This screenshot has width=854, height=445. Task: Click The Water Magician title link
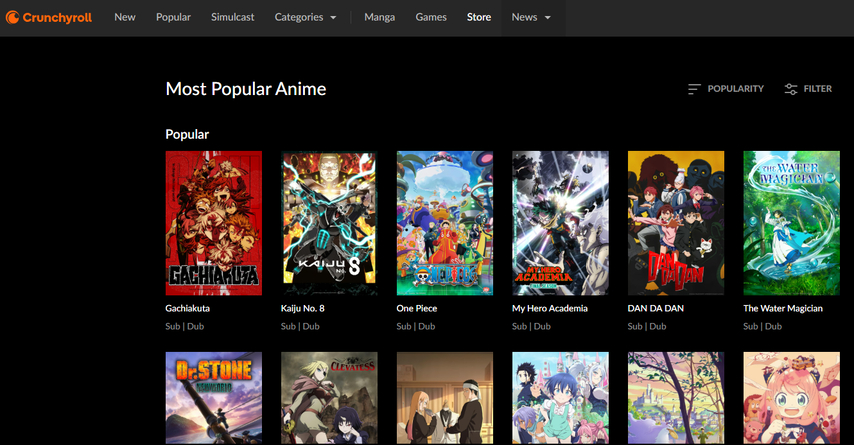click(783, 308)
